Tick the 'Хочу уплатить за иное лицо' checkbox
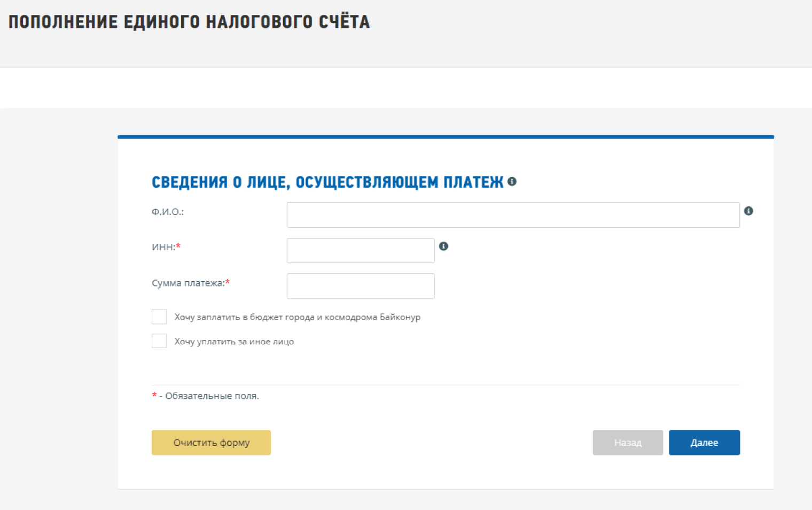The width and height of the screenshot is (812, 510). 159,341
